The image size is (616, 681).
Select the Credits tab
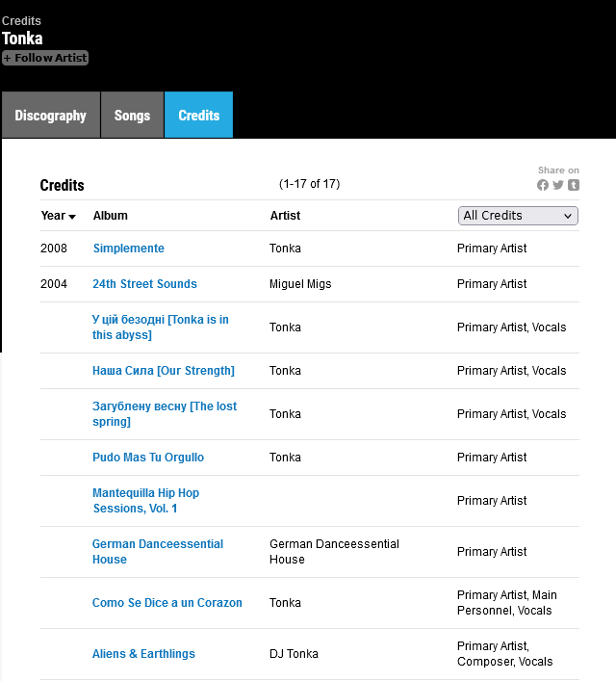[x=198, y=116]
